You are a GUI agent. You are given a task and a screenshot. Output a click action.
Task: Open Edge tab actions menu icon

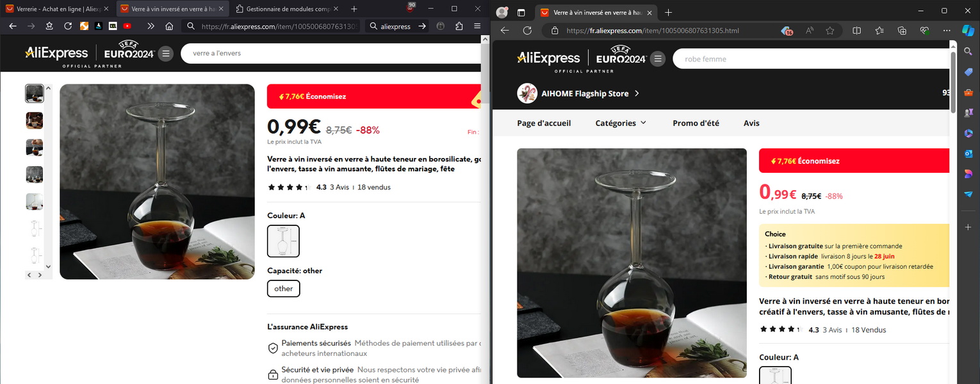521,12
